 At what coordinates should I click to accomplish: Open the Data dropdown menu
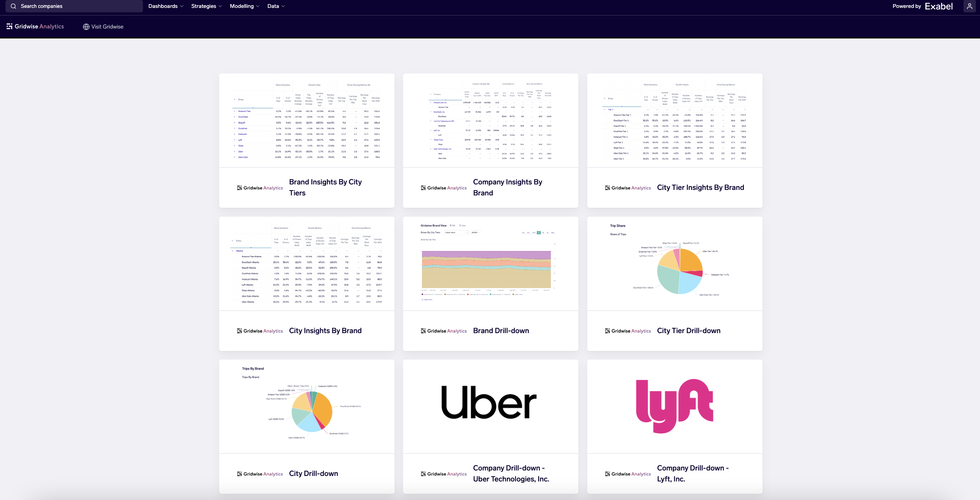[276, 6]
